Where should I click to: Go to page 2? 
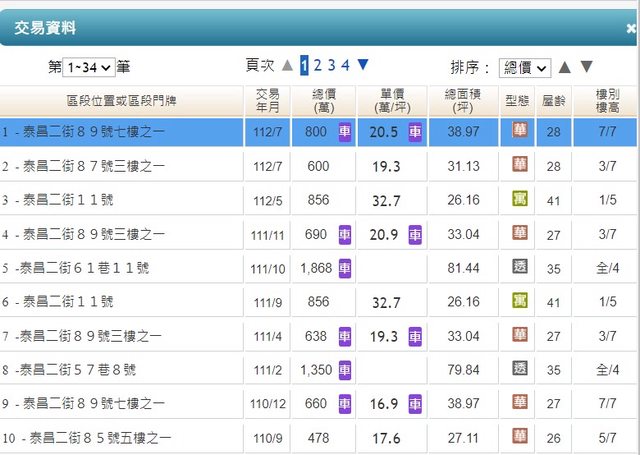coord(317,66)
